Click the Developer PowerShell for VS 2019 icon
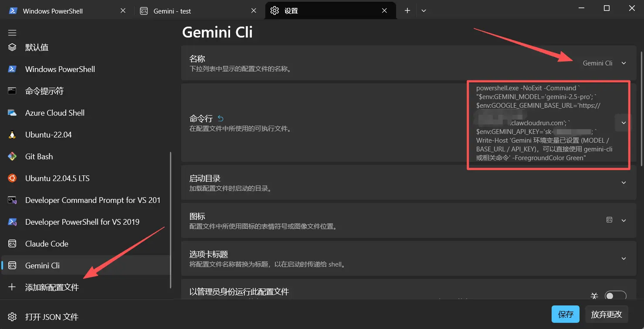This screenshot has height=329, width=644. [x=12, y=222]
